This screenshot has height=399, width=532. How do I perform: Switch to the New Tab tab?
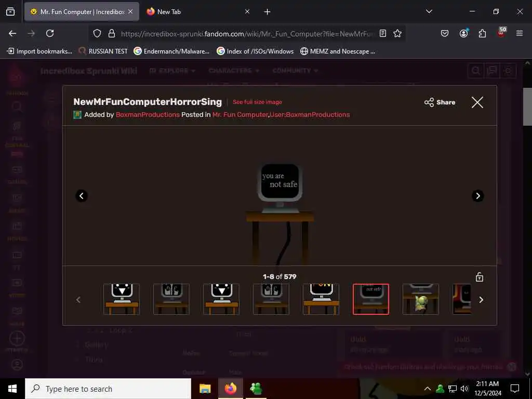point(198,12)
